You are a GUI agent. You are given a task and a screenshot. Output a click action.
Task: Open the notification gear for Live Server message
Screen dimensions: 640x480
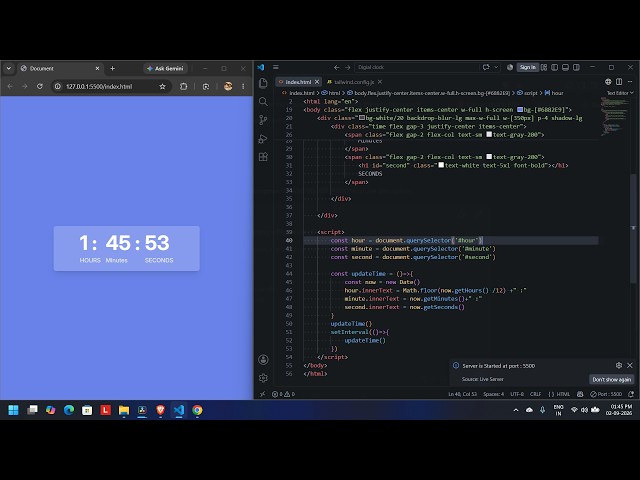(x=619, y=365)
